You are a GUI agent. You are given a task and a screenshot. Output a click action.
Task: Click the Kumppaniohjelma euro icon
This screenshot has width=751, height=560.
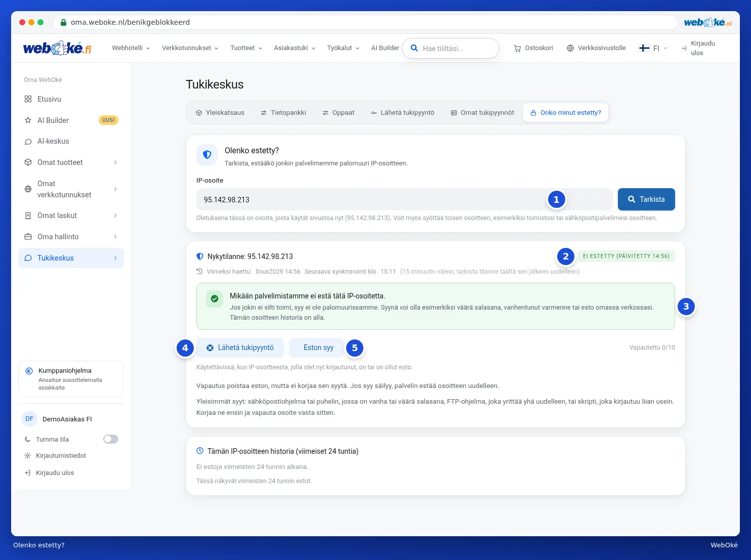[29, 371]
